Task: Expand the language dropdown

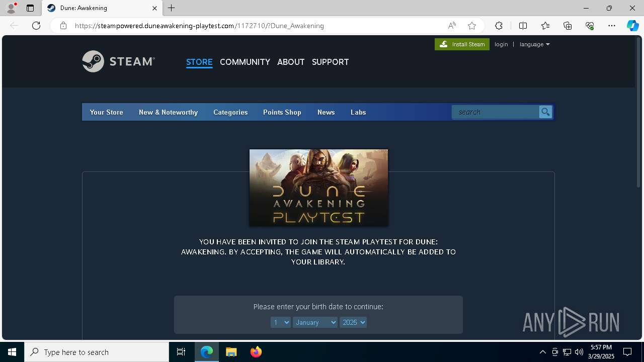Action: 534,44
